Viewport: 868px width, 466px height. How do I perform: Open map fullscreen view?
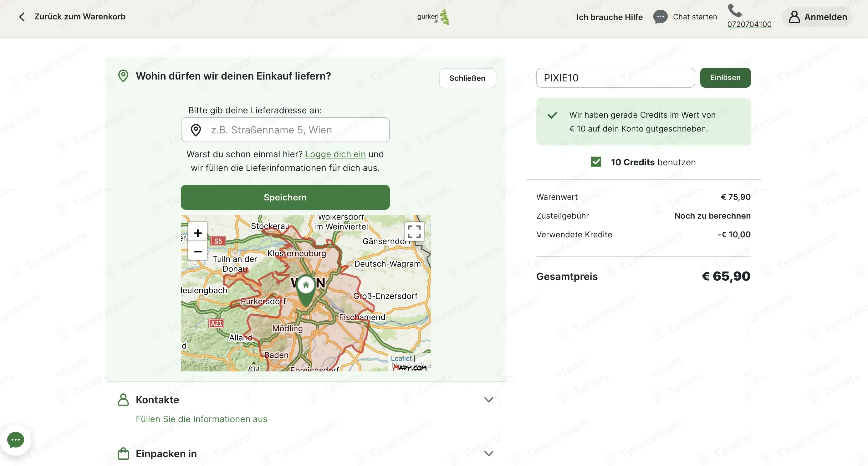[x=414, y=232]
